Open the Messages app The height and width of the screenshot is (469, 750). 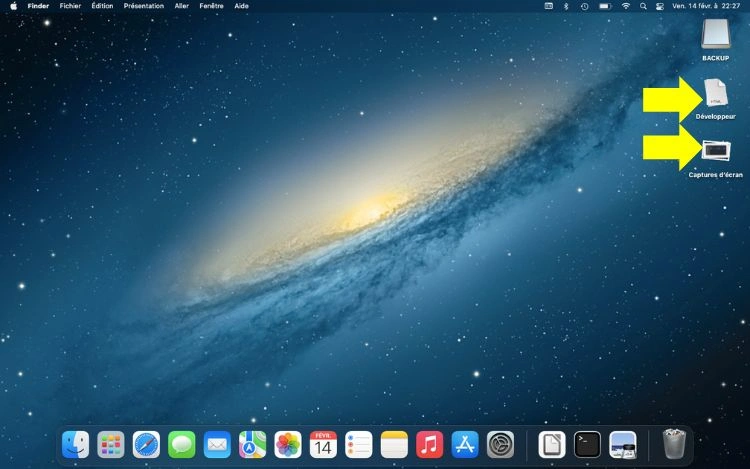click(181, 444)
